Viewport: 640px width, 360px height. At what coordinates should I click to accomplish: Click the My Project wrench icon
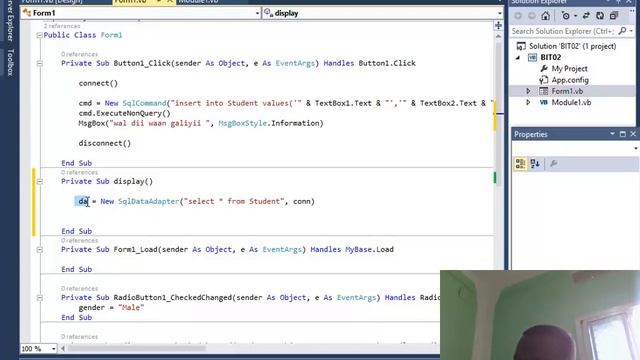(544, 69)
